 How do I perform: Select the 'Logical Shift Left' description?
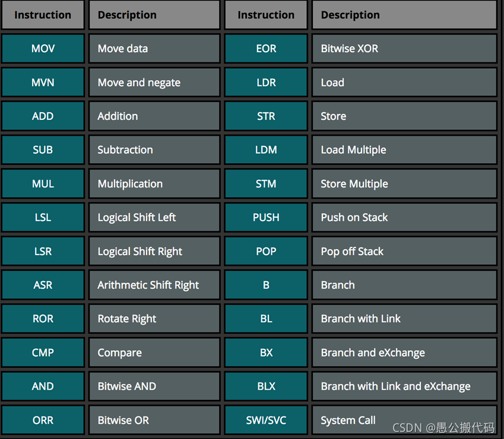coord(154,217)
